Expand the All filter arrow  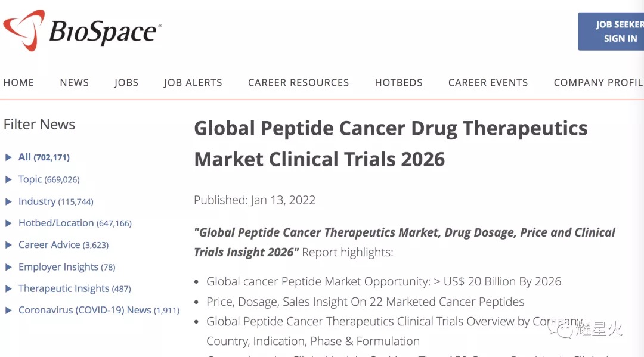click(8, 157)
